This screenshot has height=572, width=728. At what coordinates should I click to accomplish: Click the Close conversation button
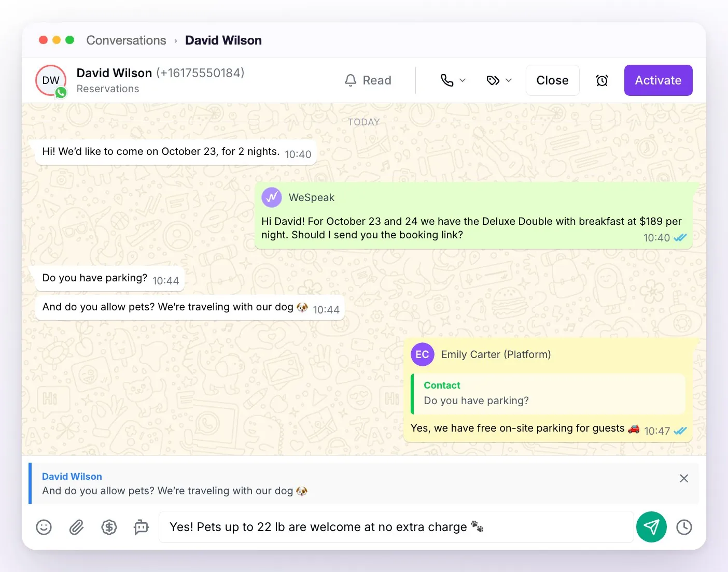point(553,80)
